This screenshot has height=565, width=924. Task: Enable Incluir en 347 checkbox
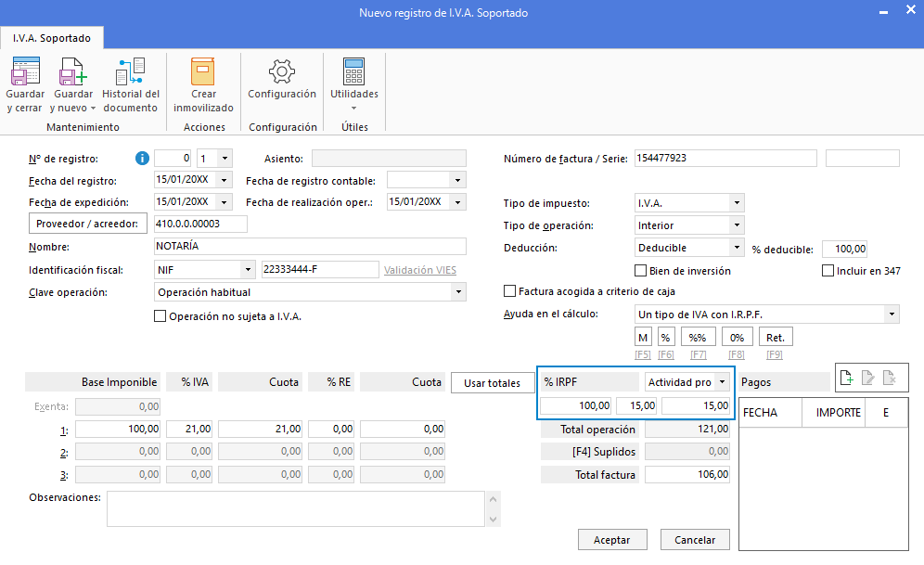[828, 270]
